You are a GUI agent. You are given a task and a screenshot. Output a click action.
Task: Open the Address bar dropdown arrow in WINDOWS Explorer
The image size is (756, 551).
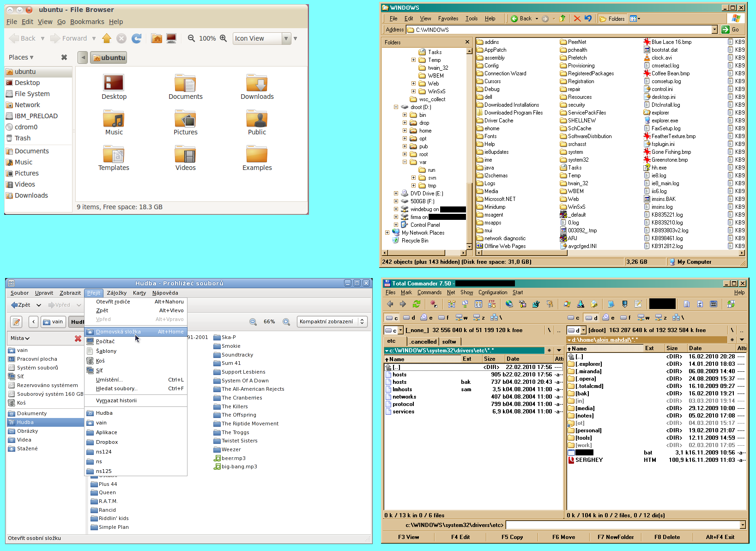pos(714,30)
